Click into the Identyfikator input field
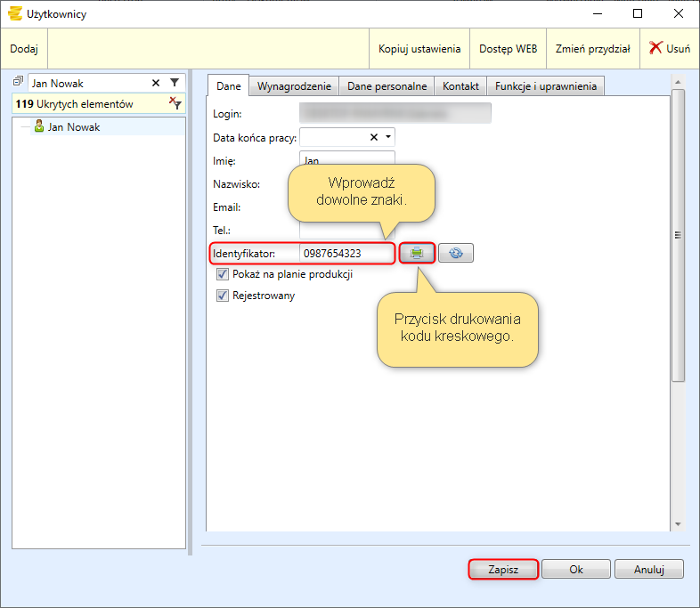 pyautogui.click(x=346, y=254)
